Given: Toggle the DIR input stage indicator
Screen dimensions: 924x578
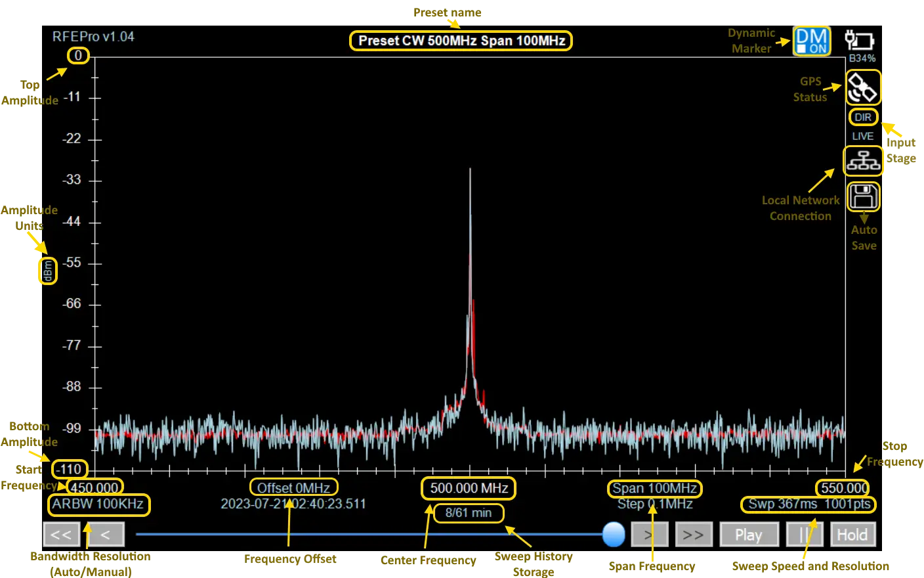Looking at the screenshot, I should (863, 118).
